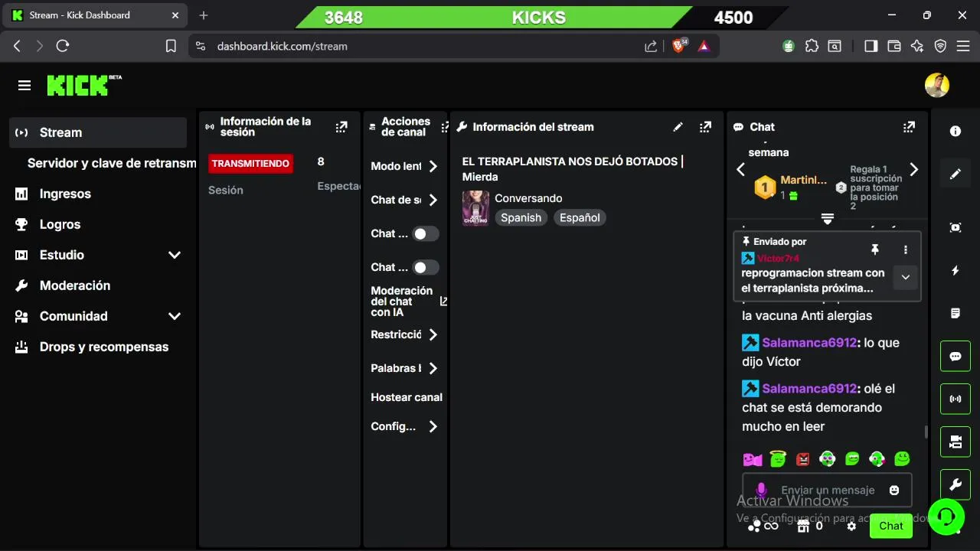Open chat settings gear icon
Screen dimensions: 980x551
coord(851,526)
